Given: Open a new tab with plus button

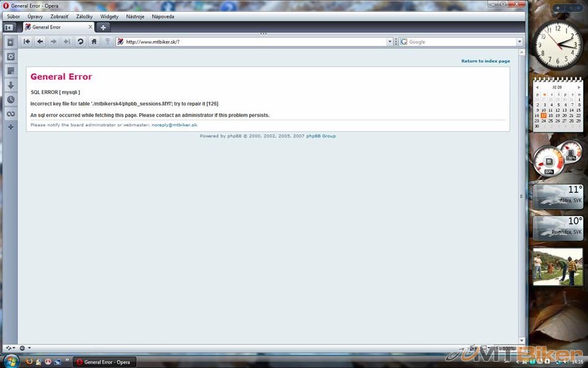Looking at the screenshot, I should 103,27.
